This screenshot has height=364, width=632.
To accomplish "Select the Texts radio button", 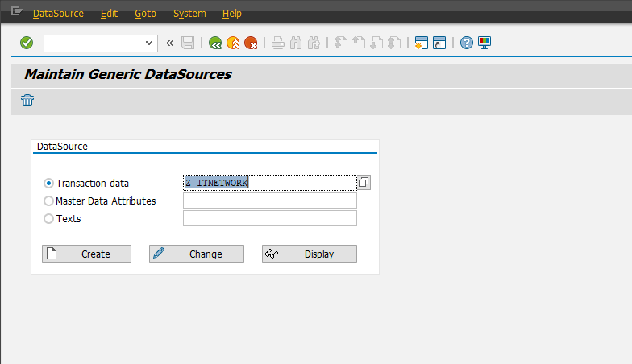I will pos(49,218).
